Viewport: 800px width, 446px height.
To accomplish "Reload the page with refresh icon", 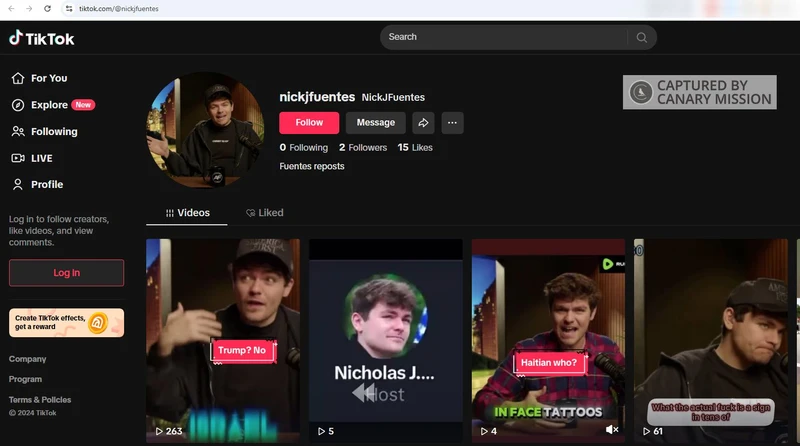I will [x=47, y=9].
